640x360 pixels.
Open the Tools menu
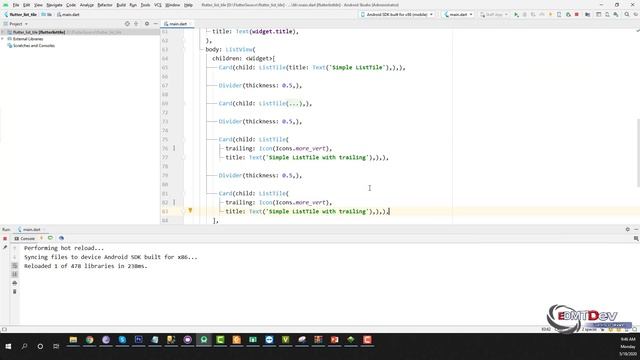pyautogui.click(x=145, y=5)
